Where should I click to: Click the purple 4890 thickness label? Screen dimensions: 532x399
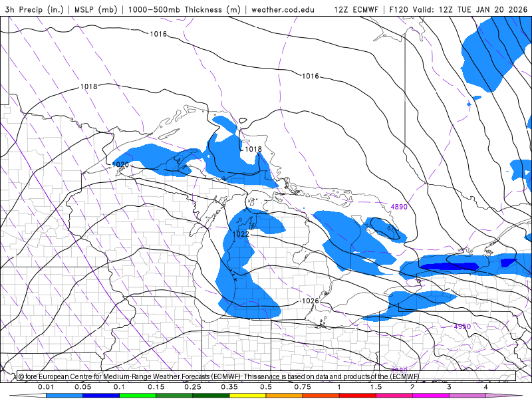tap(399, 207)
